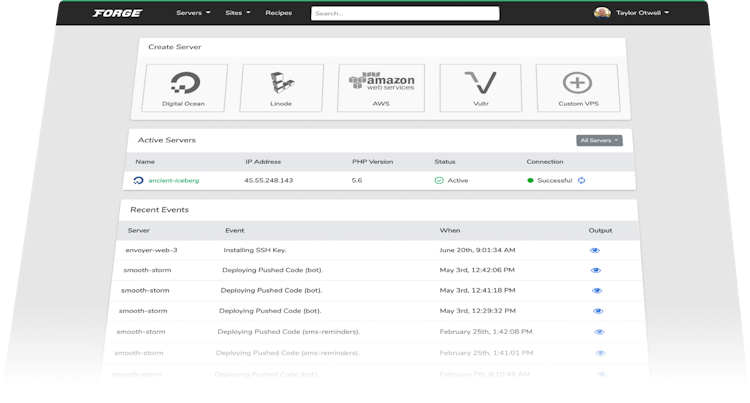Choose Linode server provider
Image resolution: width=750 pixels, height=403 pixels.
click(281, 88)
